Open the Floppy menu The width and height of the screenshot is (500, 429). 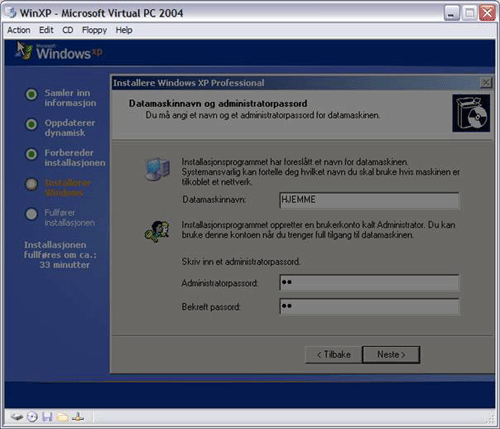(x=94, y=30)
